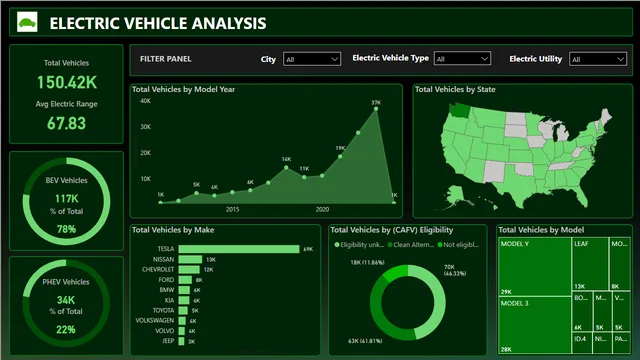Click the BEV Vehicles 78% ring gauge
The width and height of the screenshot is (640, 360).
pos(66,201)
